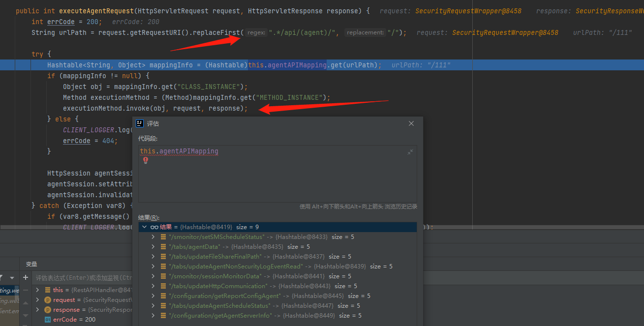Click the 'this' object icon in variables
This screenshot has height=326, width=644.
click(x=48, y=290)
